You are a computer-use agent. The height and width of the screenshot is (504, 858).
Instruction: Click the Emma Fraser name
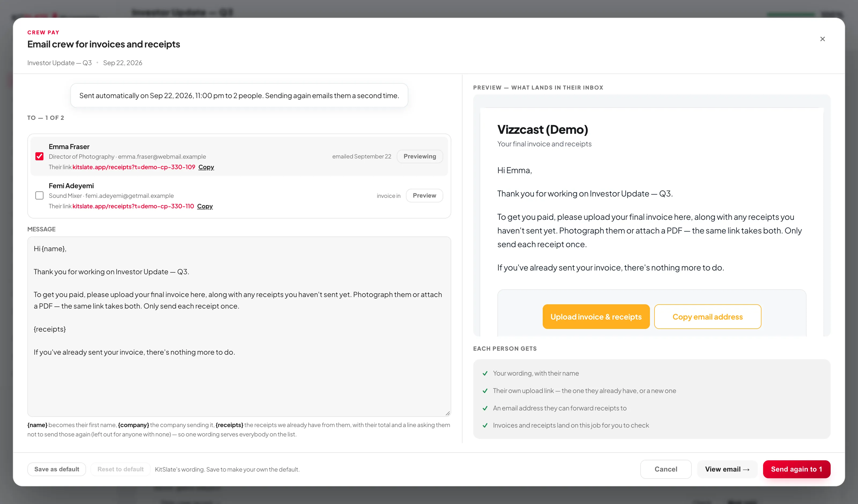[69, 146]
